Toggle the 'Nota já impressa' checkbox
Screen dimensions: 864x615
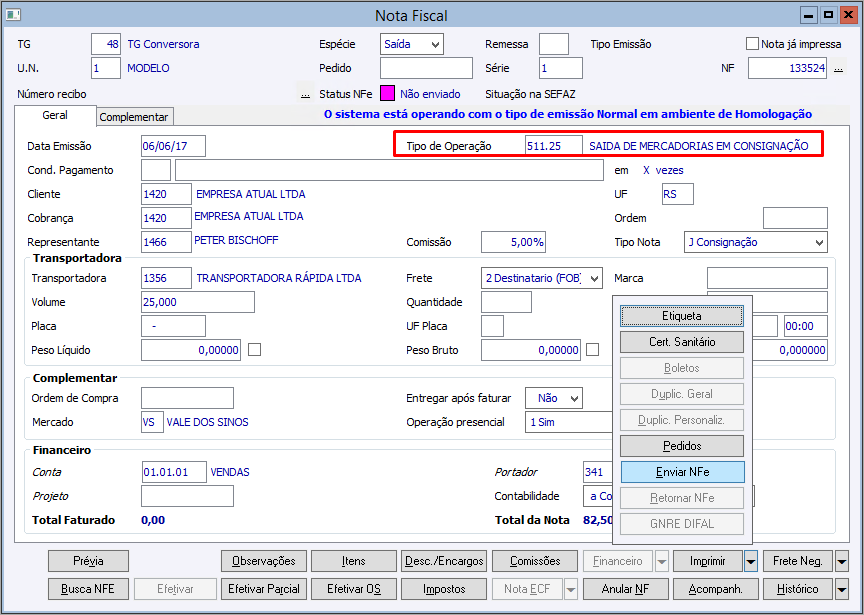752,44
